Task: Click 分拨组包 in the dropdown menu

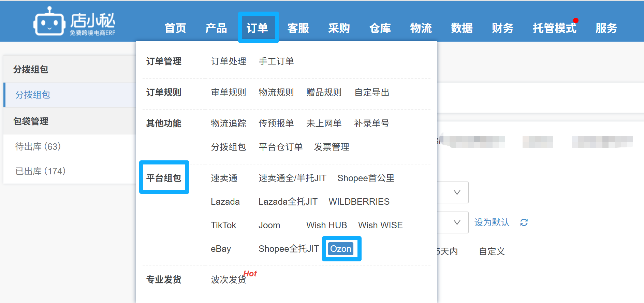Action: (229, 147)
